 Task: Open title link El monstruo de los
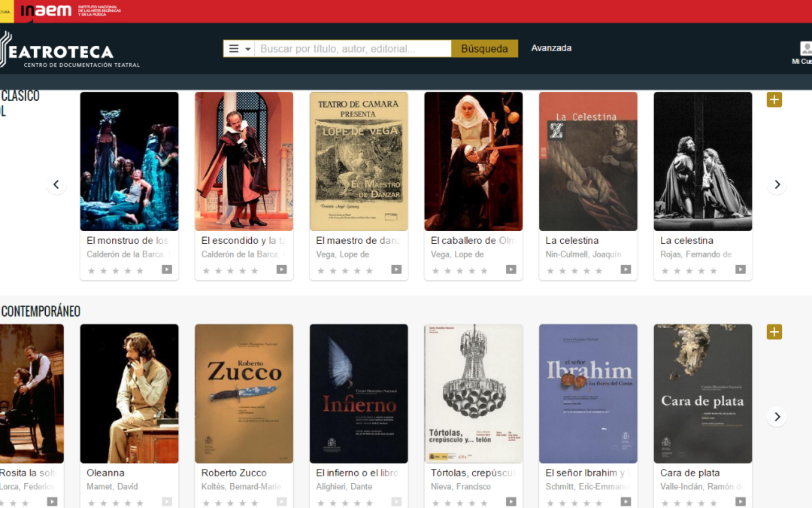(x=127, y=241)
